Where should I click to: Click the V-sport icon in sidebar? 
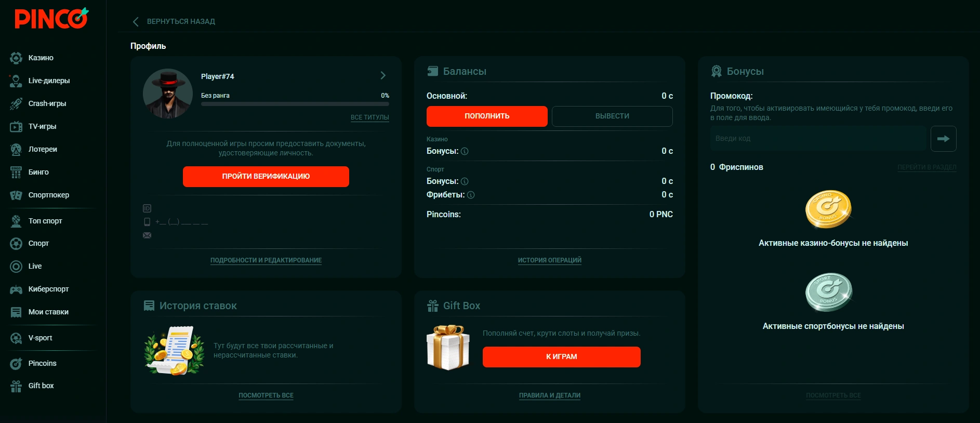coord(16,338)
